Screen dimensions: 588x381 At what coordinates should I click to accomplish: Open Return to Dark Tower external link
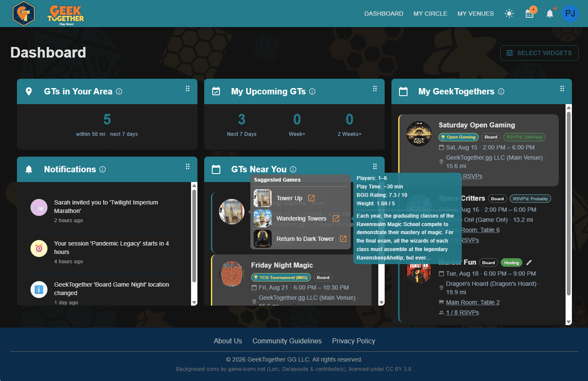pos(343,239)
